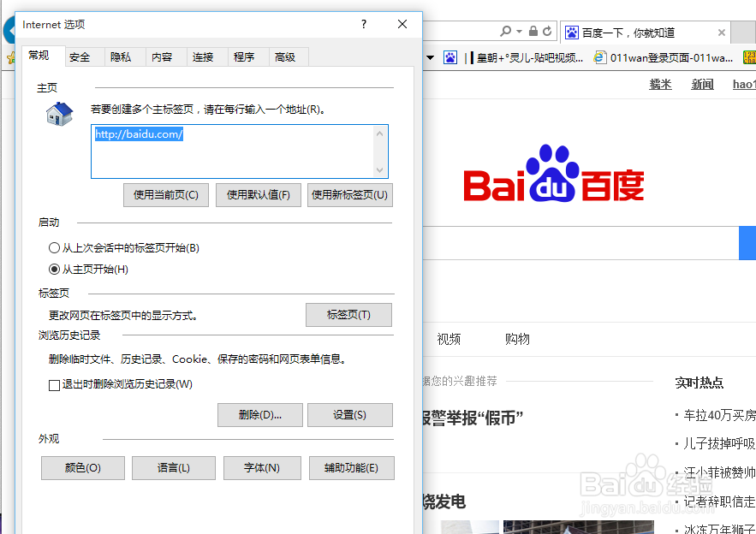Click the up arrow in the homepage URL box

click(379, 133)
